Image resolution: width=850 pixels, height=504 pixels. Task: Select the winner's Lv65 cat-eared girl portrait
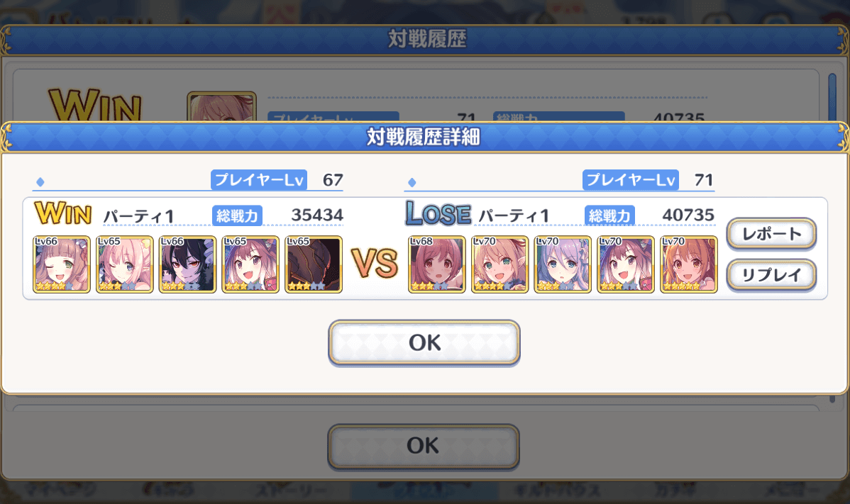250,264
